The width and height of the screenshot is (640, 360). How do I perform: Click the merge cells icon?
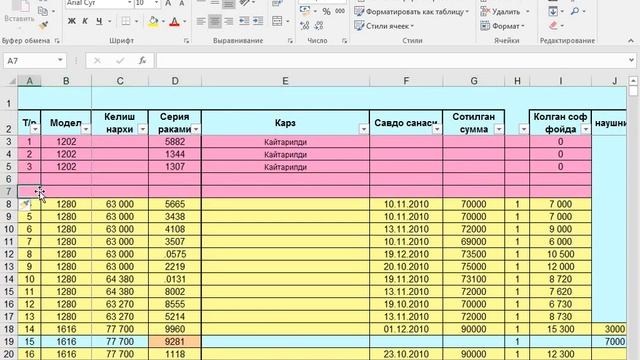[277, 21]
